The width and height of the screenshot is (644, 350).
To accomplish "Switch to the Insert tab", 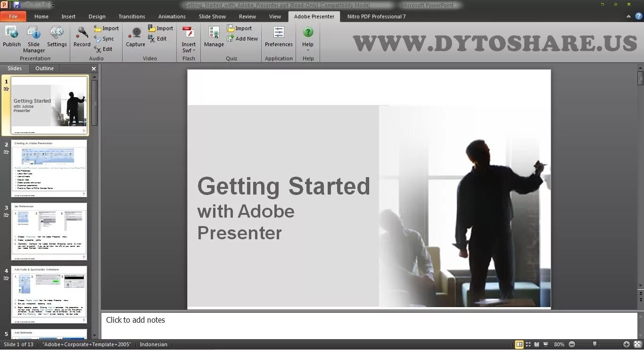I will pyautogui.click(x=68, y=16).
